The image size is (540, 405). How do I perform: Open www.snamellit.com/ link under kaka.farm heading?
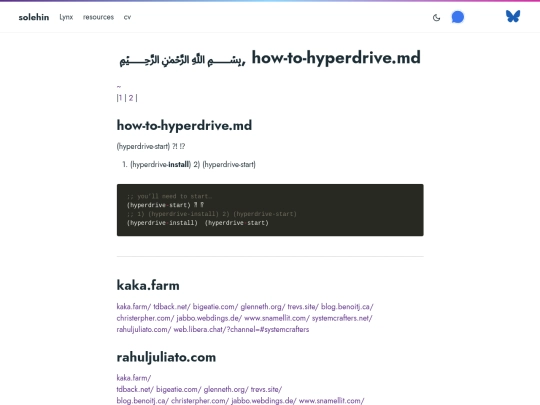(x=277, y=318)
